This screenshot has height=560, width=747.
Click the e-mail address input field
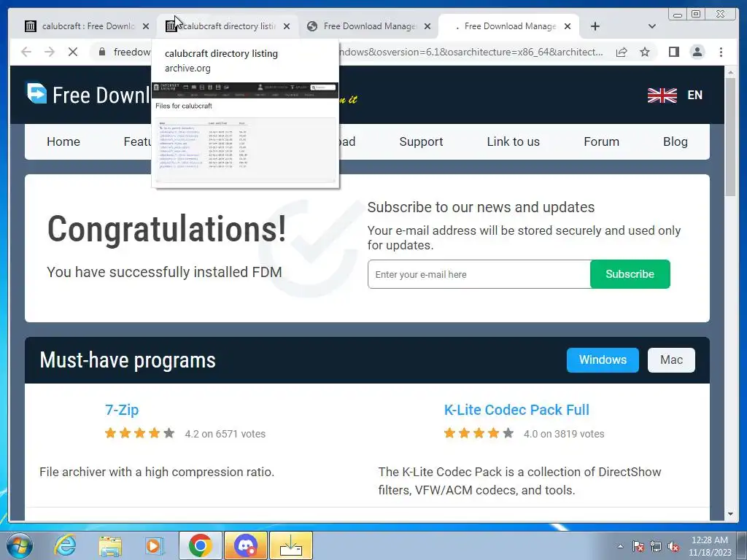(479, 274)
